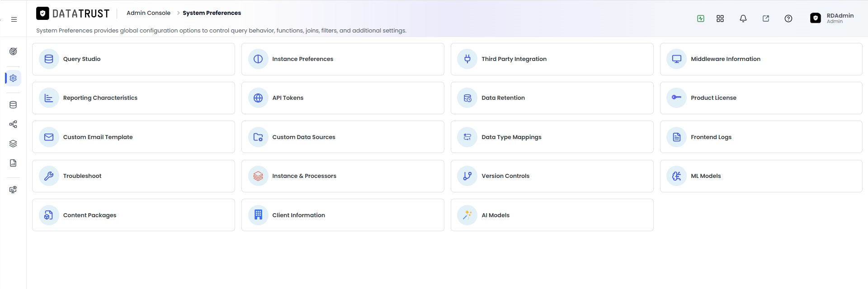Screen dimensions: 868x289
Task: Click the AI Models magic wand icon
Action: click(467, 215)
